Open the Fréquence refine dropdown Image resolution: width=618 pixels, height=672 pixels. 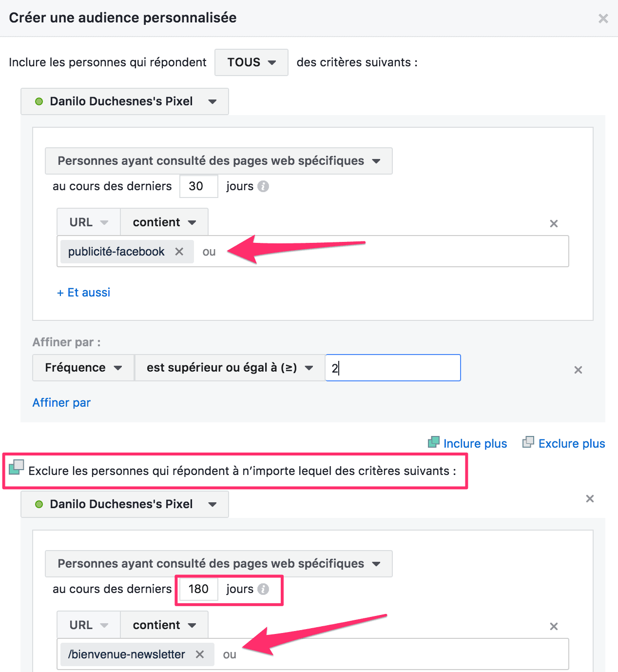(x=83, y=368)
